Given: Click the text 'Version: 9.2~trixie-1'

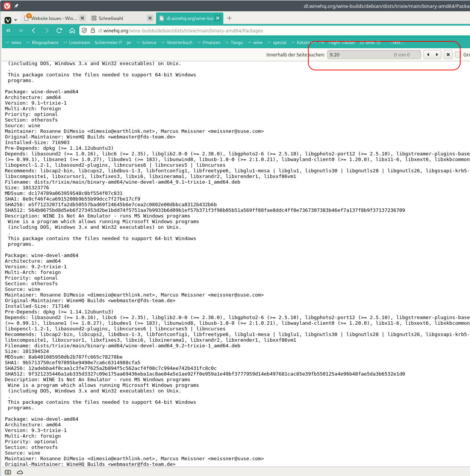Looking at the screenshot, I should pyautogui.click(x=36, y=267).
